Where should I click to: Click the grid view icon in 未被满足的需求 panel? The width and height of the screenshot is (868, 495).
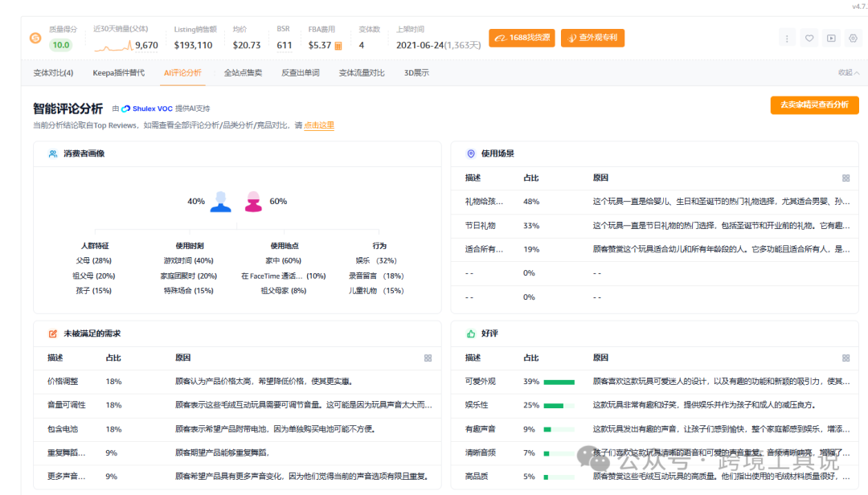click(428, 358)
